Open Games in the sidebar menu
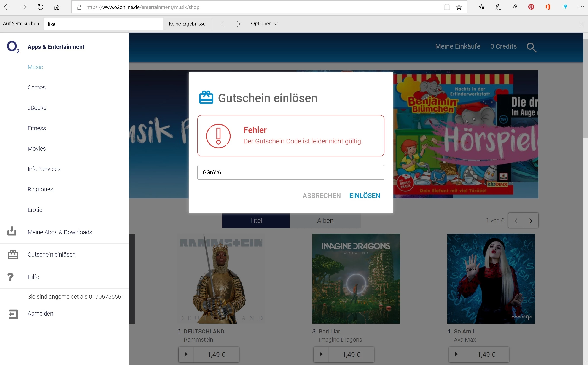 click(x=37, y=87)
